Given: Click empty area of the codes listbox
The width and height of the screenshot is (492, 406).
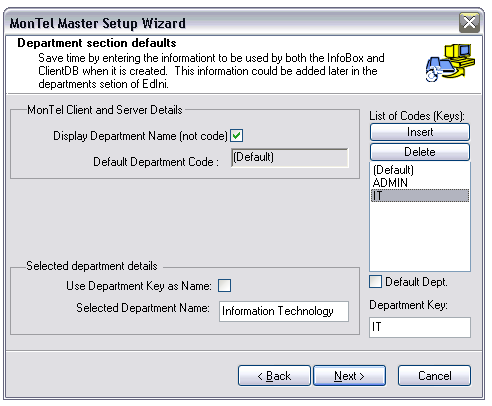Looking at the screenshot, I should click(420, 237).
